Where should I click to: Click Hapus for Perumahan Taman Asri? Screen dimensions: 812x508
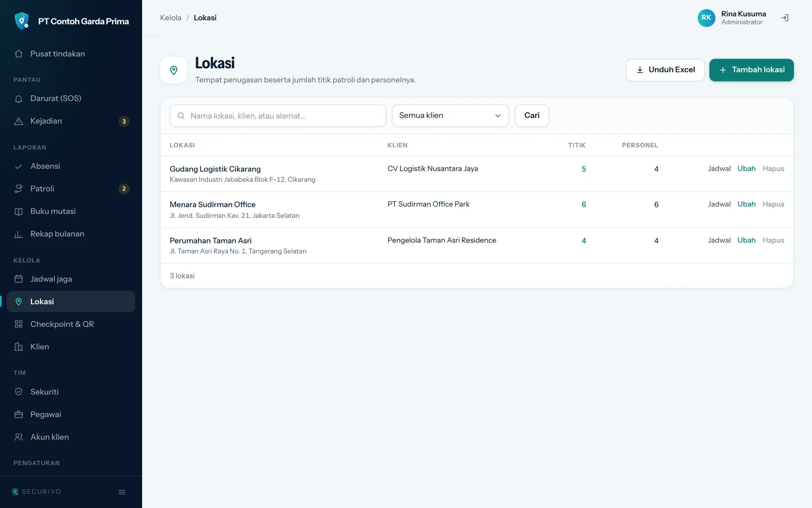click(x=773, y=240)
